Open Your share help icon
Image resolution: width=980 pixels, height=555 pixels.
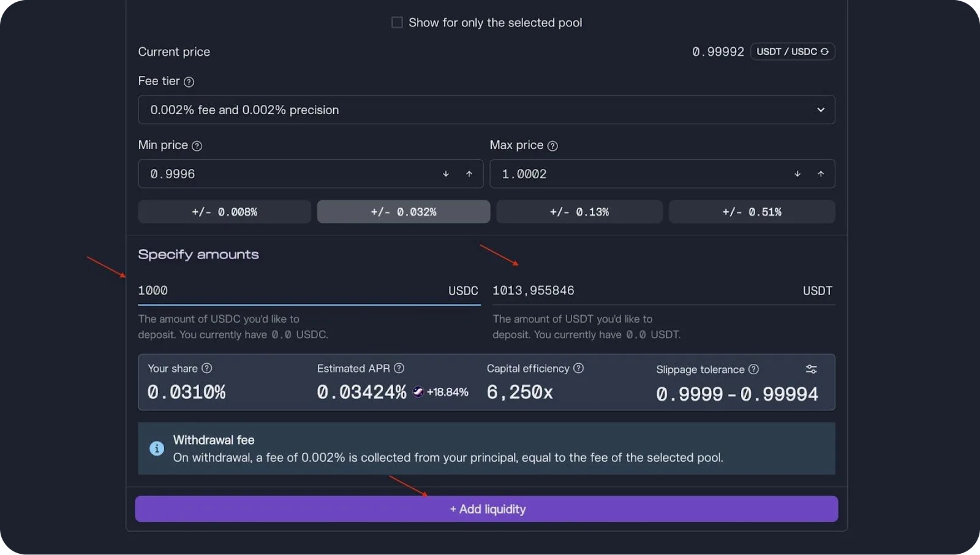207,368
